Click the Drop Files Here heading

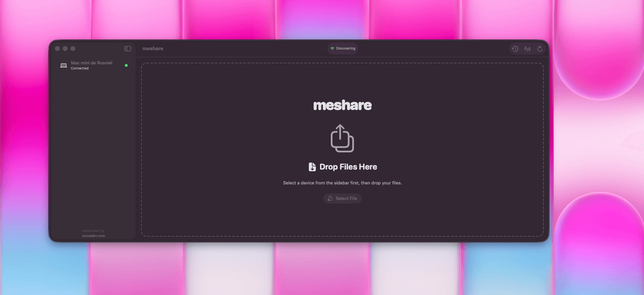(x=348, y=167)
